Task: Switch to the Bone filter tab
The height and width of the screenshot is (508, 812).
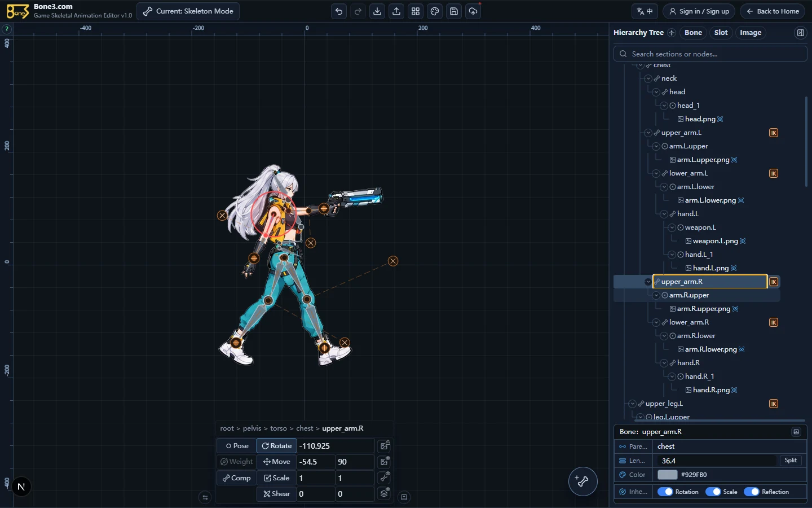Action: point(693,33)
